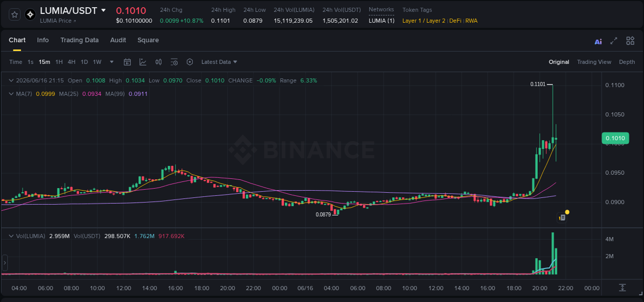Image resolution: width=644 pixels, height=302 pixels.
Task: Open the Audit tab
Action: pyautogui.click(x=118, y=40)
